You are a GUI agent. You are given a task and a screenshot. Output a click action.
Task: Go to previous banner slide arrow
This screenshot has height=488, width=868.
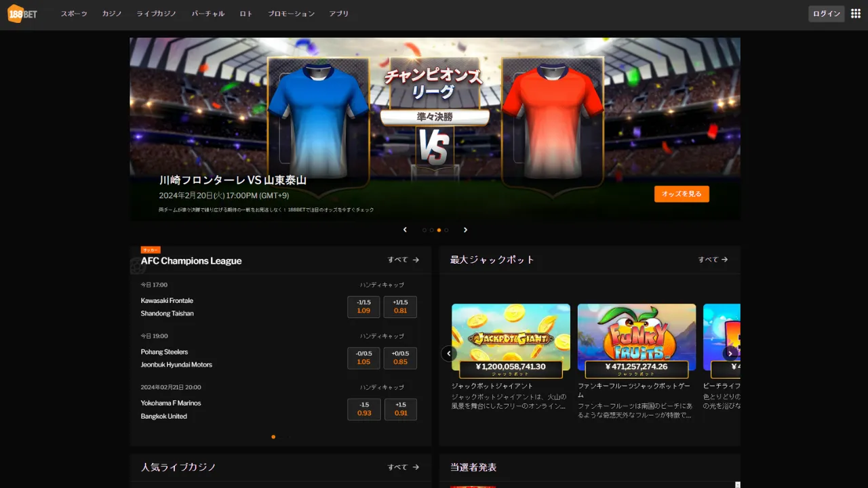click(405, 230)
